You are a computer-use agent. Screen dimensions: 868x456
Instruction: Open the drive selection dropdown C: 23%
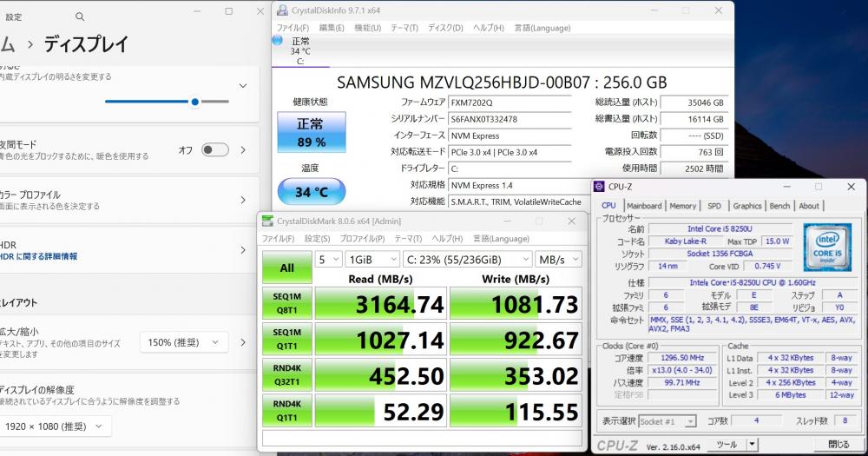pyautogui.click(x=468, y=260)
